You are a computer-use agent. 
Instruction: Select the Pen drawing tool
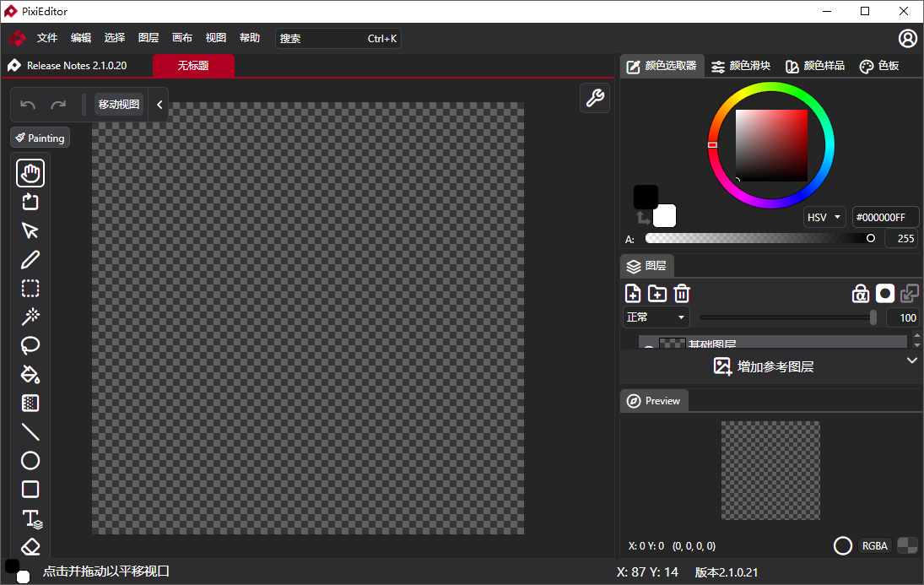pyautogui.click(x=30, y=259)
